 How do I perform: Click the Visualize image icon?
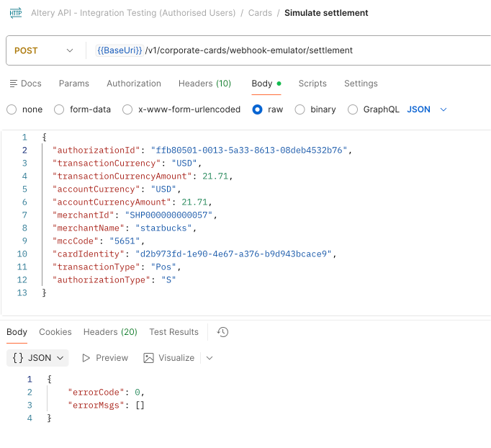pyautogui.click(x=148, y=358)
